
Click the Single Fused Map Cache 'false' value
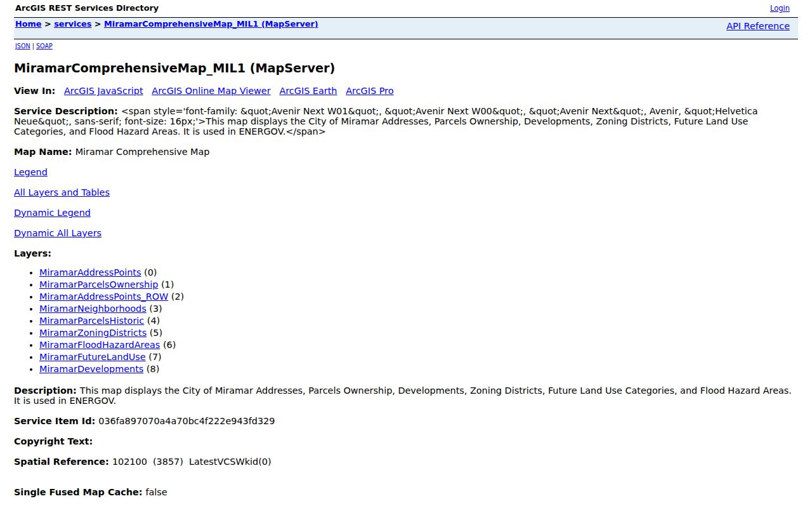click(x=156, y=492)
